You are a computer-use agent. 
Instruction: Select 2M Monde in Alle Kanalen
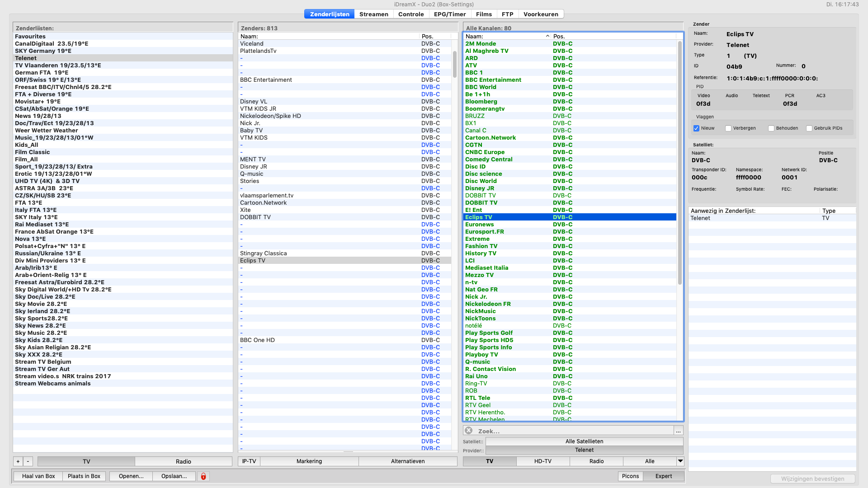click(570, 44)
